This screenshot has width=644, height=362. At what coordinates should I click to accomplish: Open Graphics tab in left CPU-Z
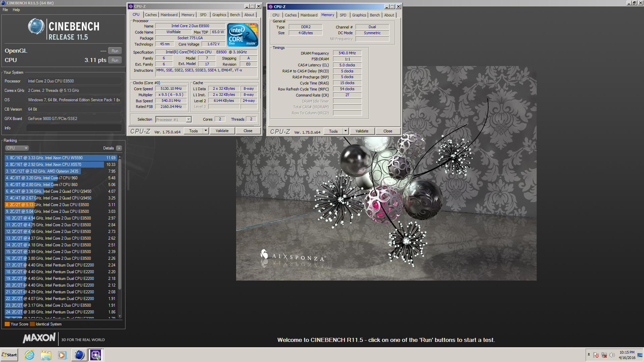(219, 15)
